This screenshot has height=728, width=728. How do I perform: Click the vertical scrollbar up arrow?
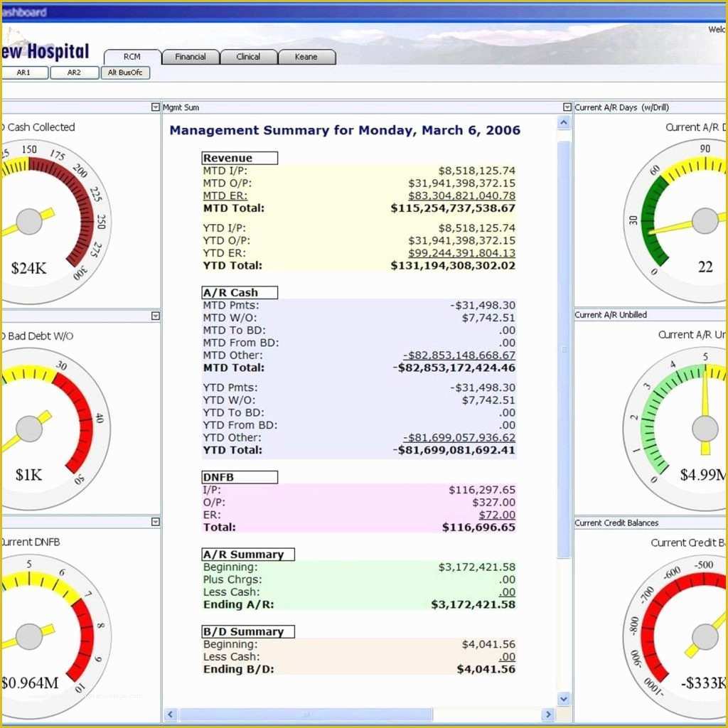click(x=564, y=122)
